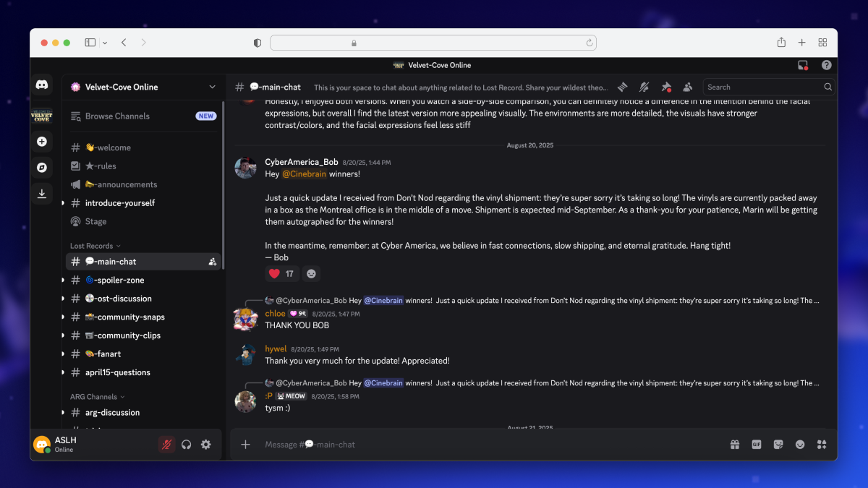The width and height of the screenshot is (868, 488).
Task: Open Discord direct messages home icon
Action: pyautogui.click(x=42, y=85)
